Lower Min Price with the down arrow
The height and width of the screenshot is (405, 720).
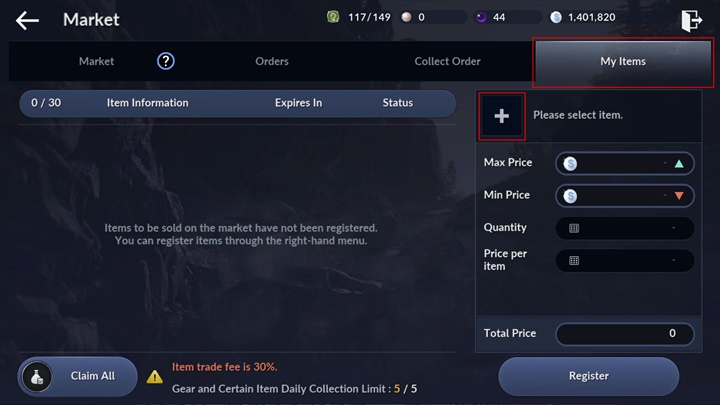(x=679, y=195)
